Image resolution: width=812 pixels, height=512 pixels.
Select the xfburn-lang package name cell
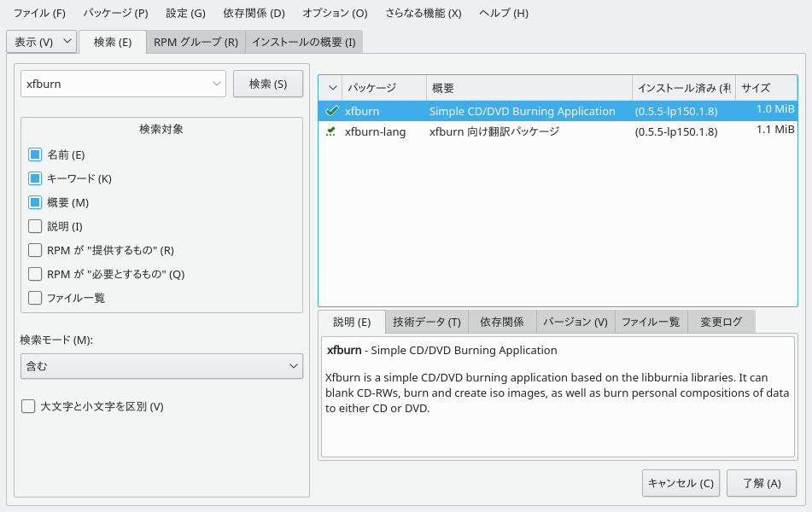click(375, 132)
